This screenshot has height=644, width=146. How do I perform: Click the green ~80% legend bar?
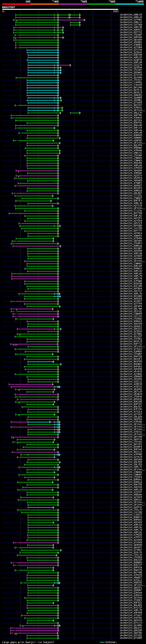pyautogui.click(x=101, y=4)
